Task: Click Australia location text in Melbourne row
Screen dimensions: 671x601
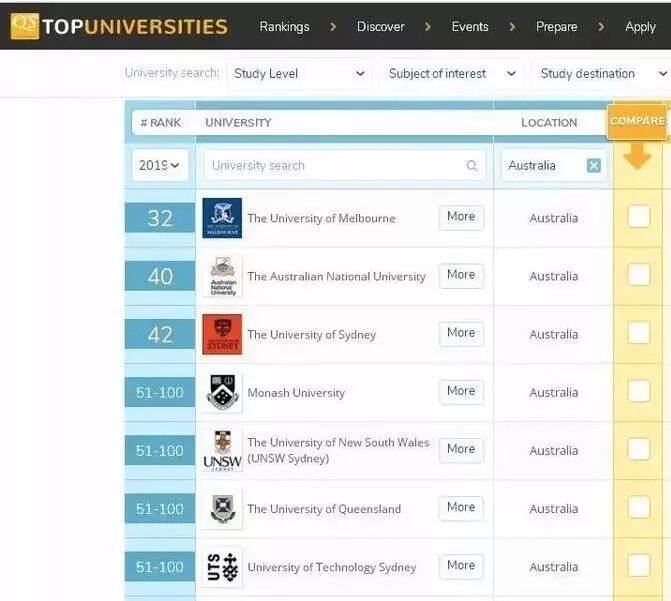Action: click(x=554, y=218)
